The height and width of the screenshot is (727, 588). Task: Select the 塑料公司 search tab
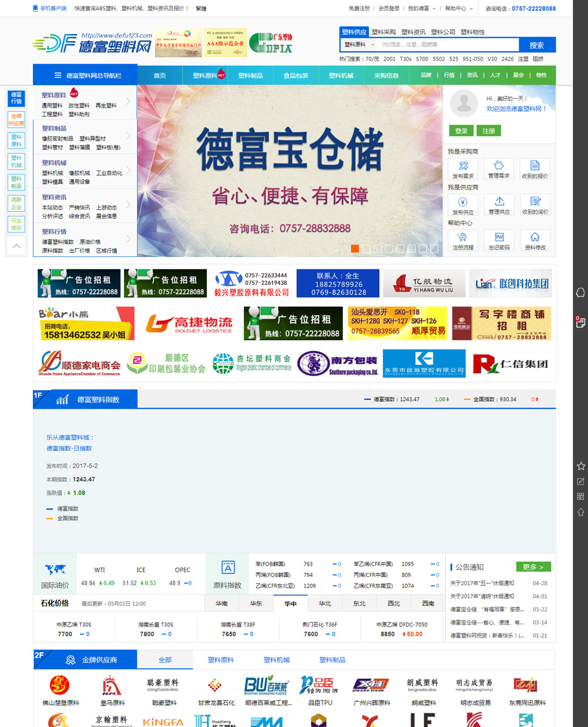[443, 32]
